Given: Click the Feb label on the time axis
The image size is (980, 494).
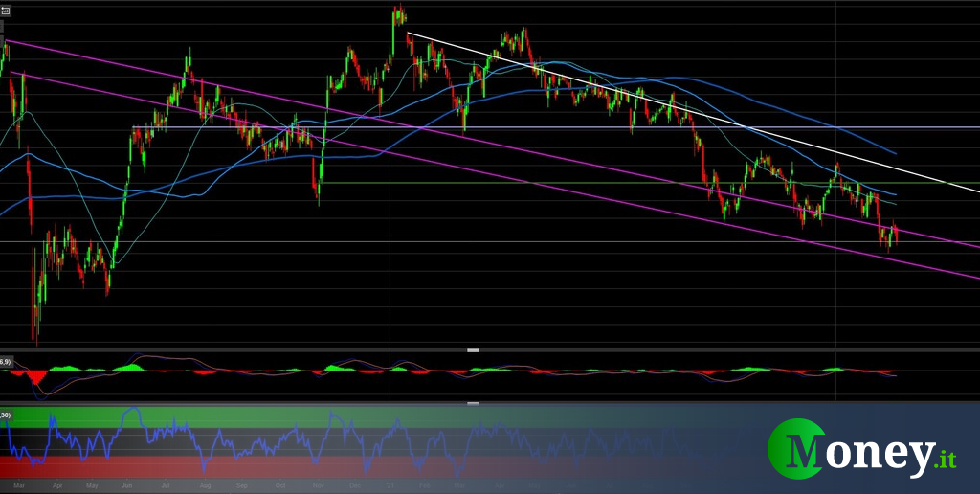Looking at the screenshot, I should (x=426, y=484).
